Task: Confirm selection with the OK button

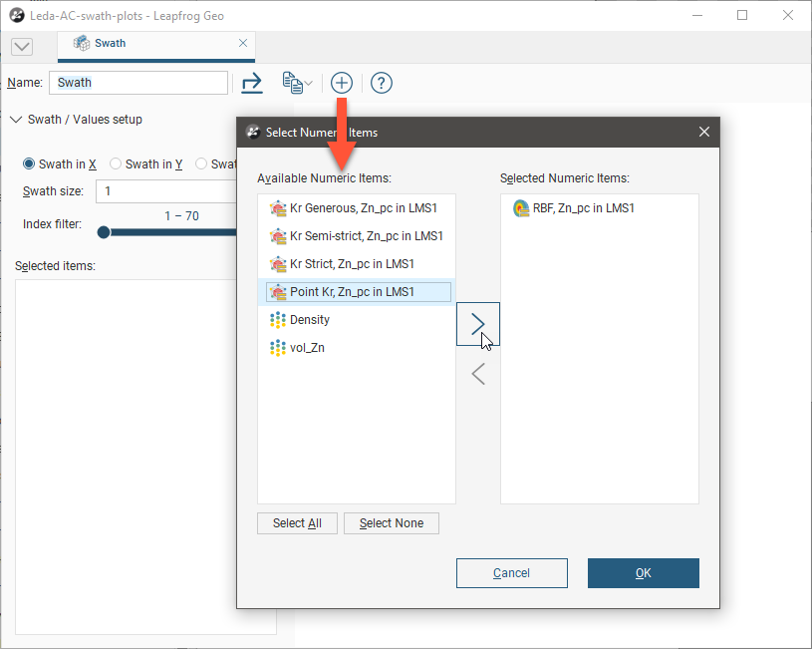Action: 644,573
